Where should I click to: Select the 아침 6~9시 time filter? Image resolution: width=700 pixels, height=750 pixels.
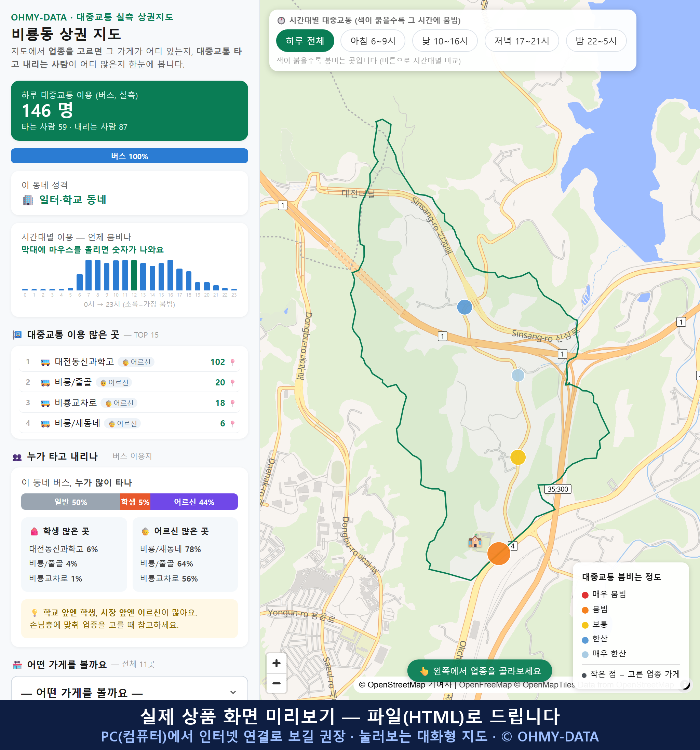tap(373, 41)
